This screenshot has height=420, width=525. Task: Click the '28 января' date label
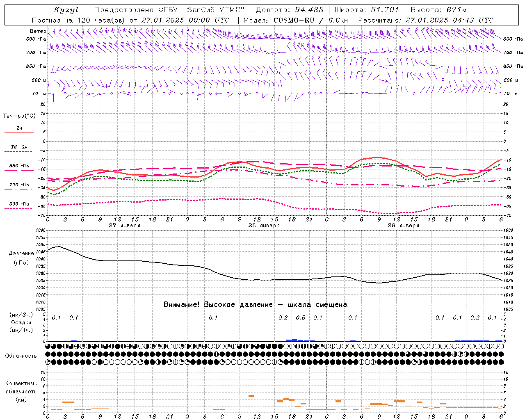tap(264, 226)
